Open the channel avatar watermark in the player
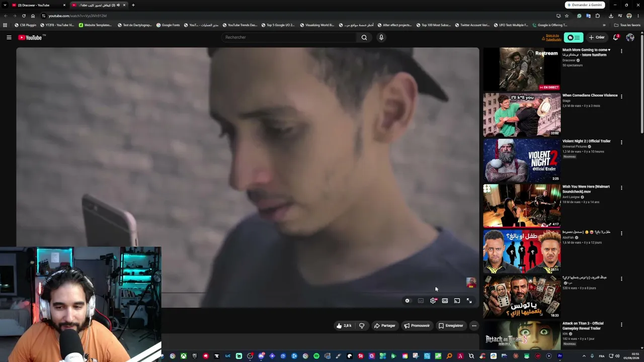Screen dimensions: 644x362 tap(471, 283)
